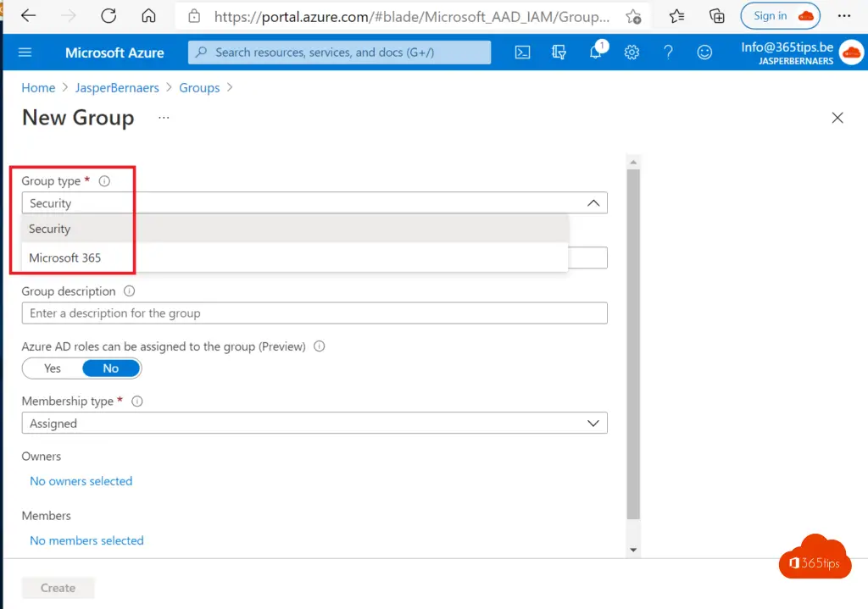Click the scrollbar up arrow in the form

point(633,162)
